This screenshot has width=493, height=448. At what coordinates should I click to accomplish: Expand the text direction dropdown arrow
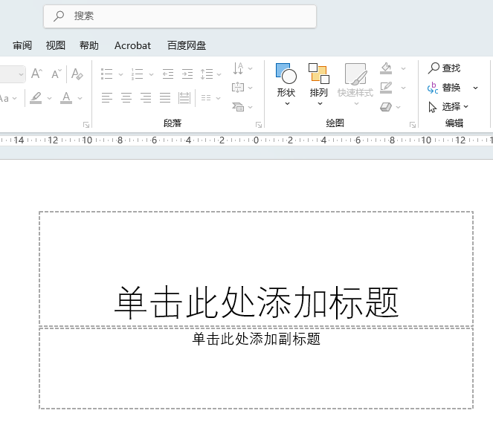pyautogui.click(x=251, y=68)
